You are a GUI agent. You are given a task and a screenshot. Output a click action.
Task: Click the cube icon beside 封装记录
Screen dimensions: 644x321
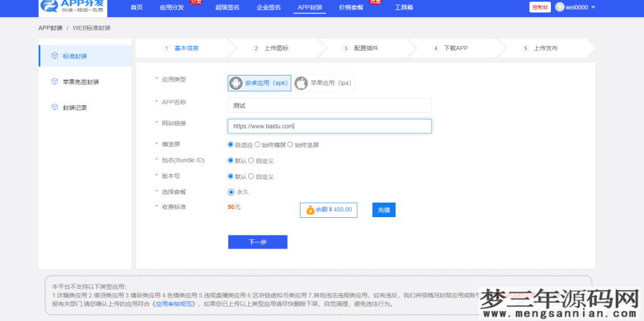pos(54,107)
